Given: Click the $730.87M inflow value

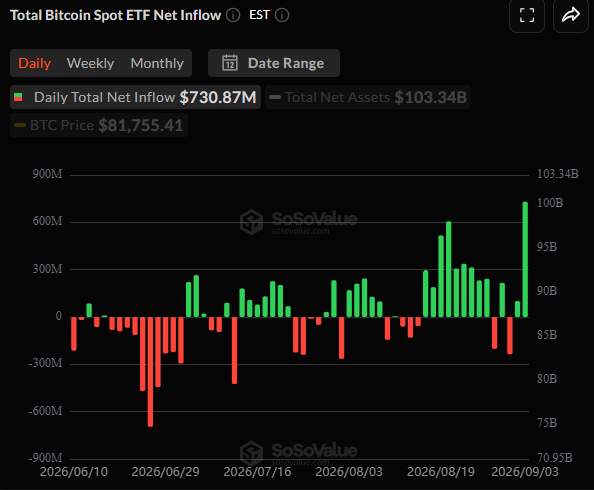Looking at the screenshot, I should click(218, 97).
